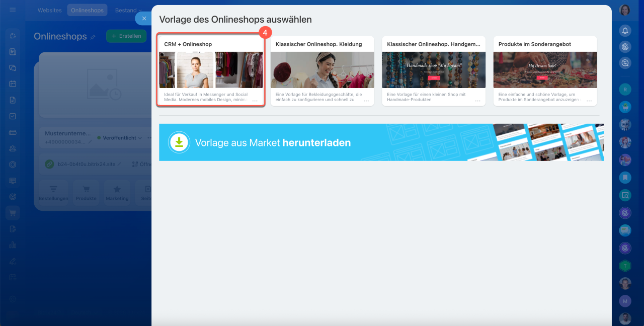Open the bookmark icon in right bar
Screen dimensions: 644x326
pos(625,177)
